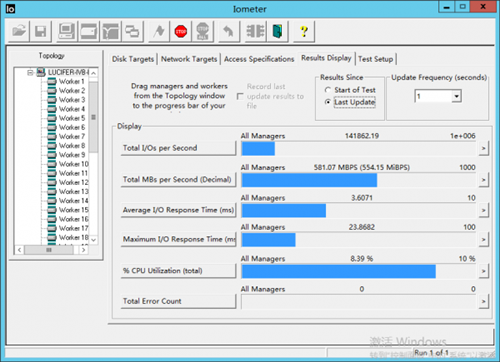Select Worker 12 in the topology tree

tap(74, 182)
